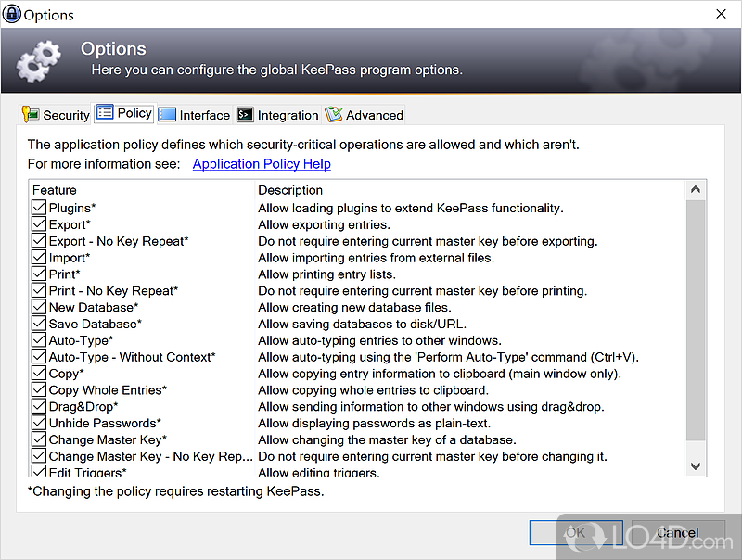Click the Interface tab window icon

coord(167,115)
